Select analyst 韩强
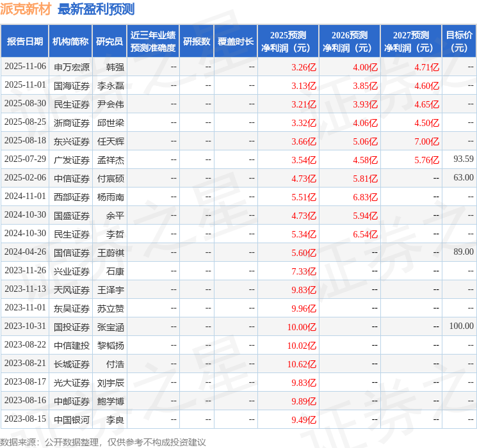 coord(115,67)
